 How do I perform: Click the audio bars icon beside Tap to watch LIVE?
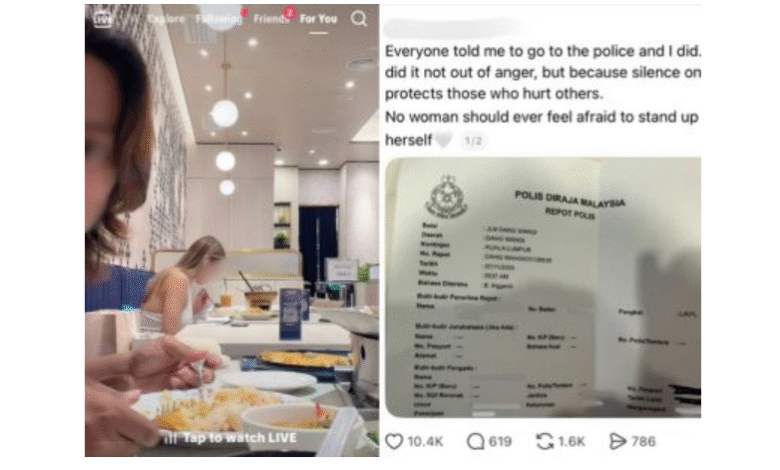(171, 438)
